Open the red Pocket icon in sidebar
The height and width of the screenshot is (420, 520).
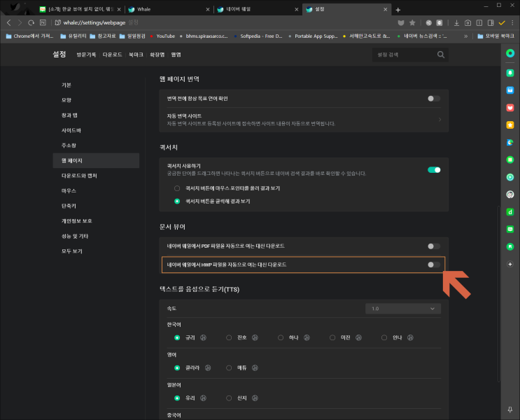[x=510, y=108]
